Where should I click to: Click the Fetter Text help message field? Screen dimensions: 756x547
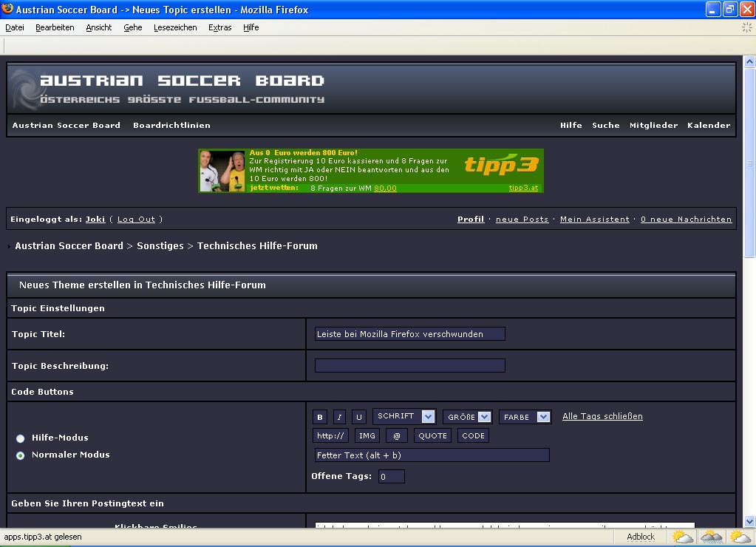pos(432,455)
